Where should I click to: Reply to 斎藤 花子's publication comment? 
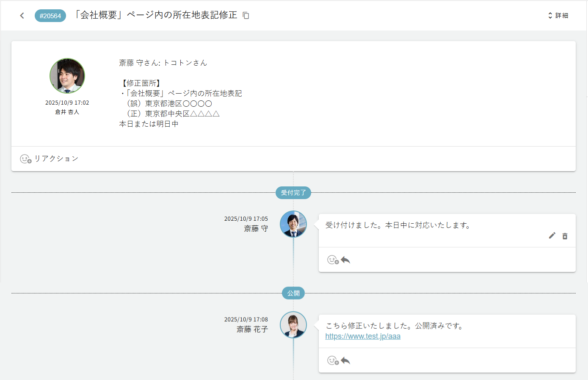tap(345, 360)
